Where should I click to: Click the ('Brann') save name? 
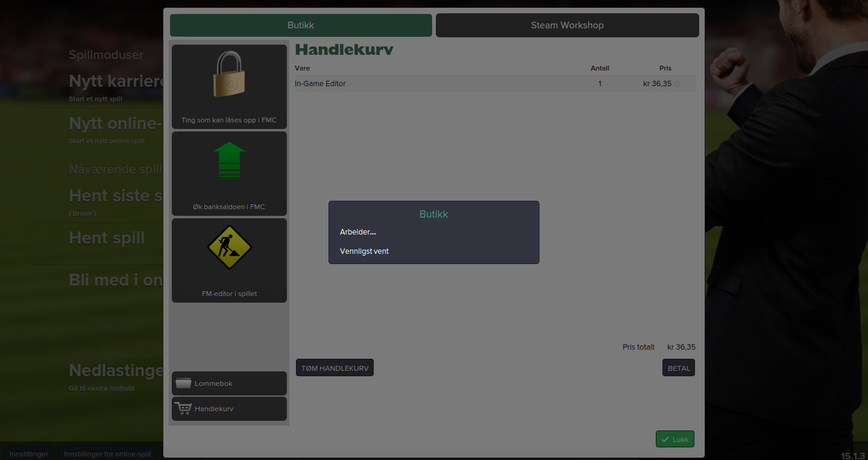click(x=83, y=213)
